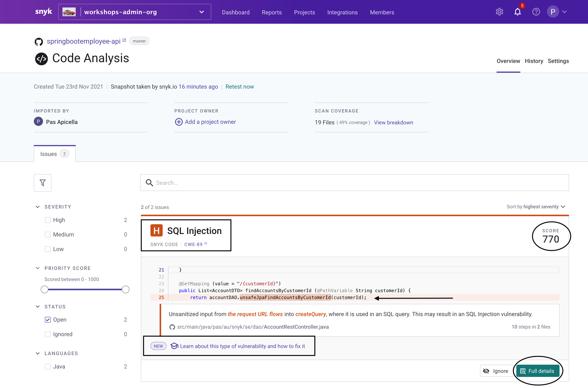Click the Pas Apicella avatar icon
Screen dimensions: 588x388
pos(38,121)
